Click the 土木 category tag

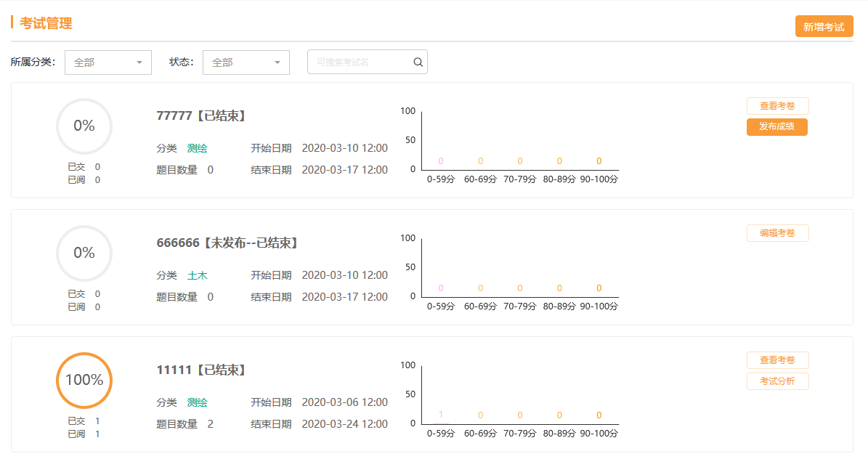point(197,275)
